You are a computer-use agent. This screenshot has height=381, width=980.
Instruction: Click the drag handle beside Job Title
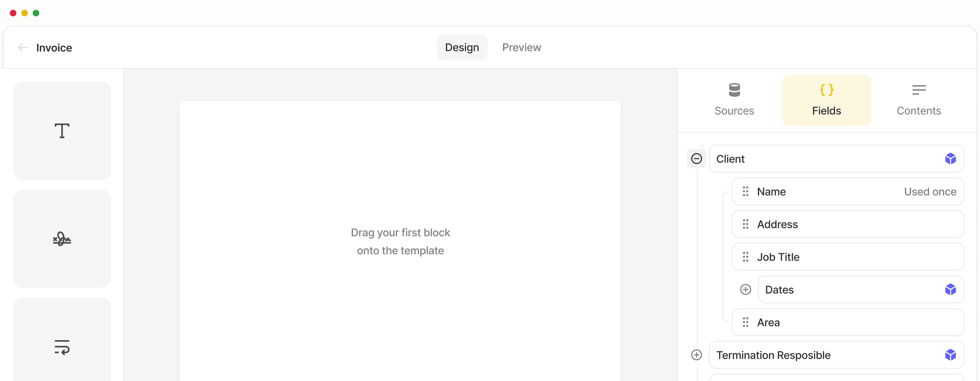[x=746, y=257]
